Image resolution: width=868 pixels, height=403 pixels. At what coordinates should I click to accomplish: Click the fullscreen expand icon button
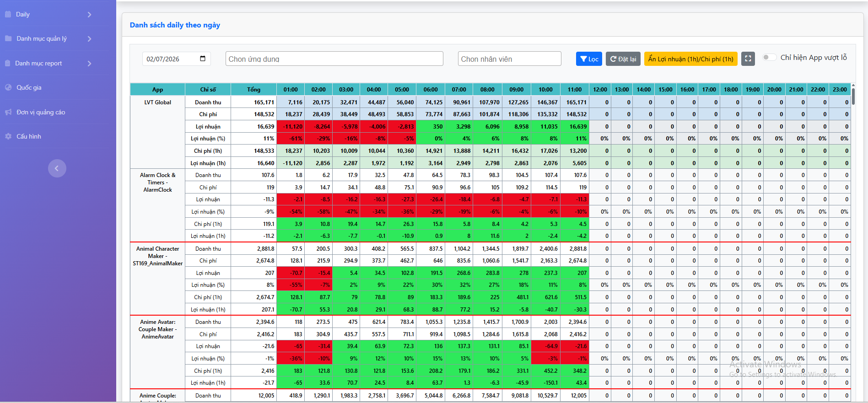748,59
